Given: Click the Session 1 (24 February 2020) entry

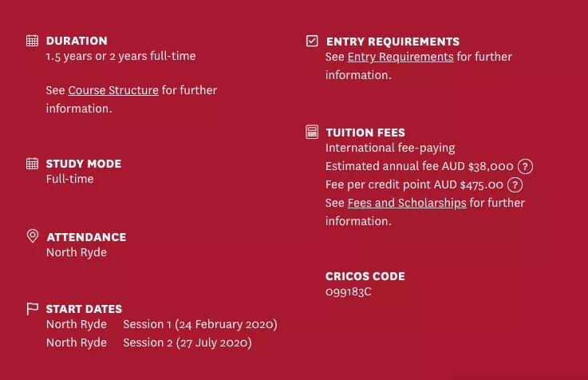Looking at the screenshot, I should [199, 324].
